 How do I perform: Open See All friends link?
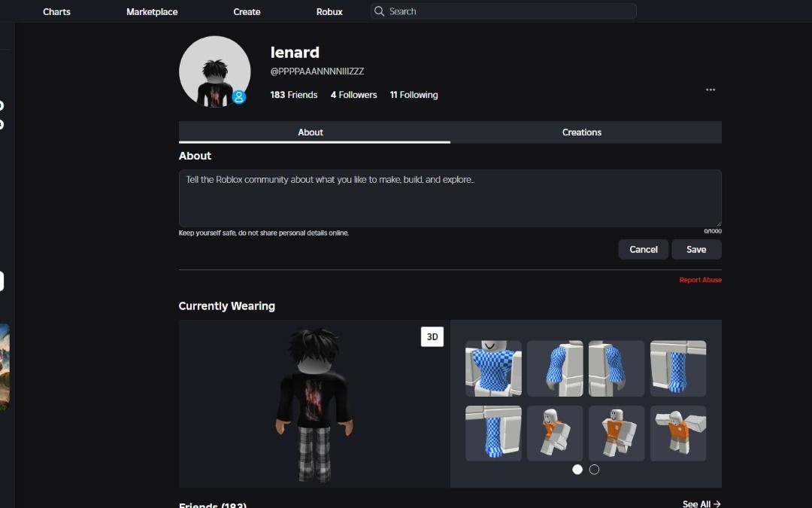(x=701, y=503)
